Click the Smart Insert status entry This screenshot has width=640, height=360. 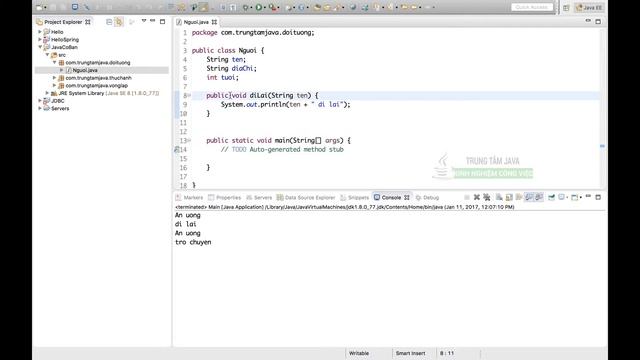[410, 353]
